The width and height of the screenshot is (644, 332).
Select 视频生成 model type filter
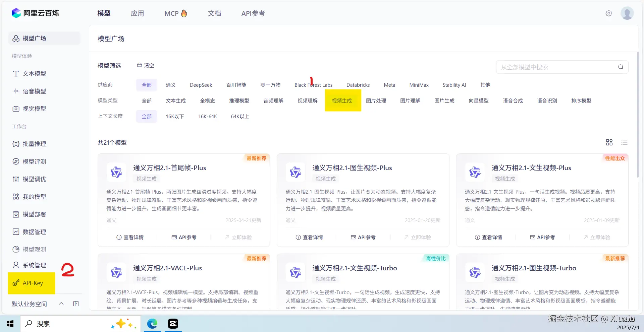pyautogui.click(x=342, y=101)
